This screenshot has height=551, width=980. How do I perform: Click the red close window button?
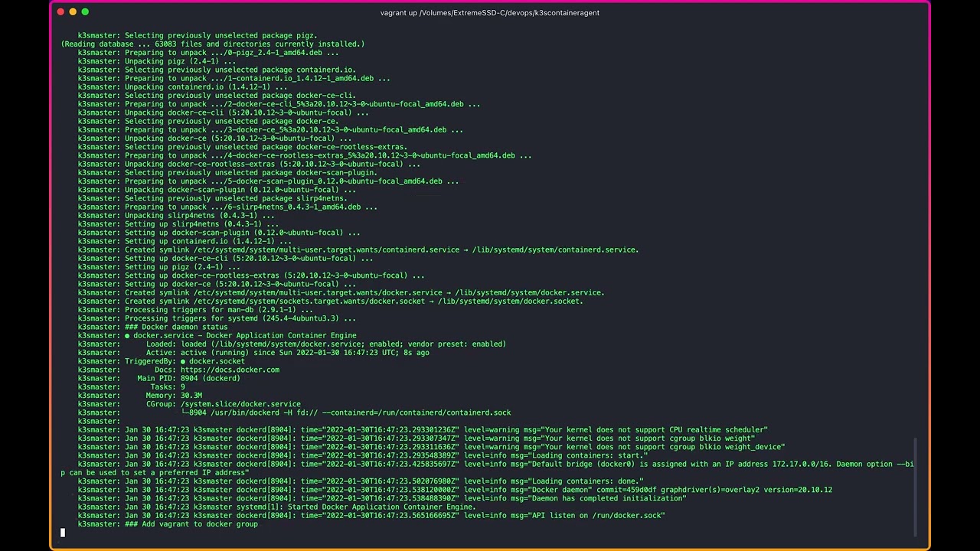(x=60, y=11)
